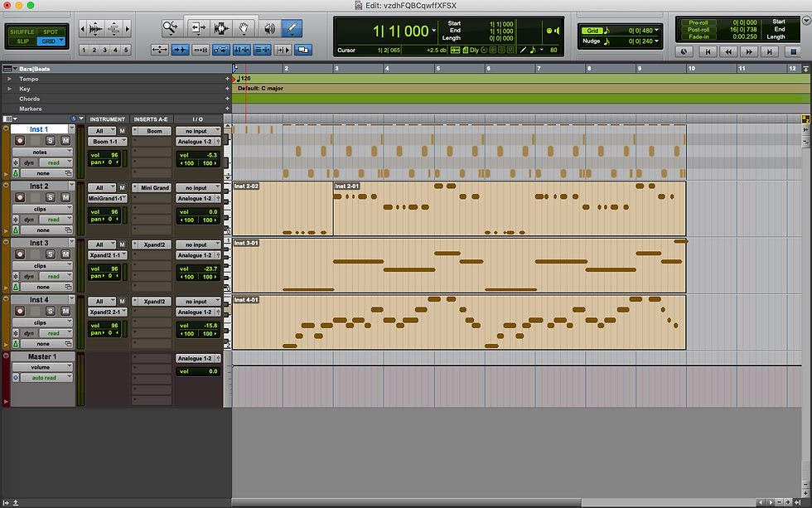Click Inst 1 elastic audio freeze snowflake icon
812x508 pixels.
pos(16,162)
